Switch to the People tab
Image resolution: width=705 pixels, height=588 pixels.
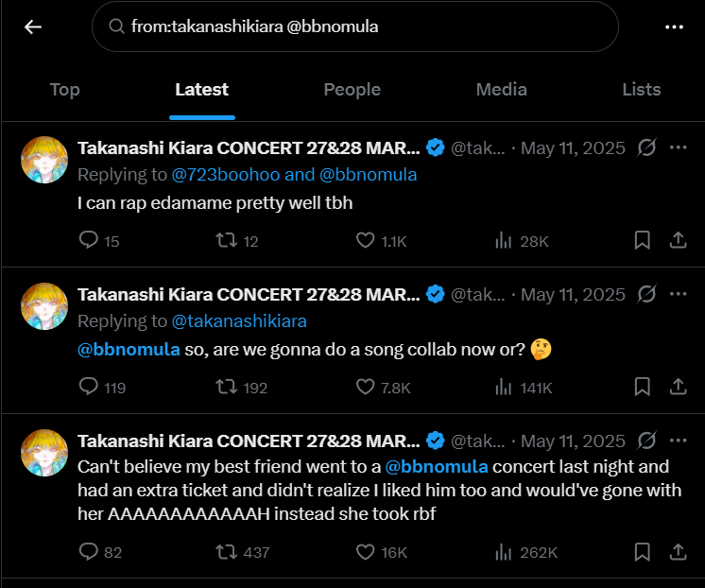pyautogui.click(x=352, y=90)
